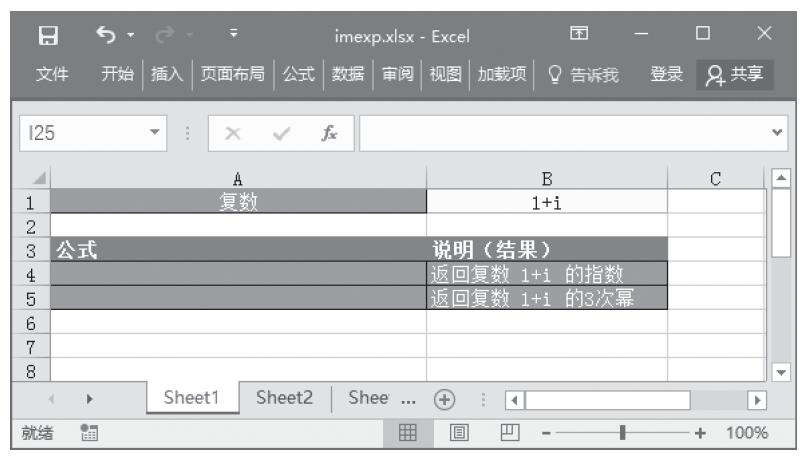Open the Name Box dropdown arrow
The height and width of the screenshot is (458, 808).
click(x=153, y=132)
